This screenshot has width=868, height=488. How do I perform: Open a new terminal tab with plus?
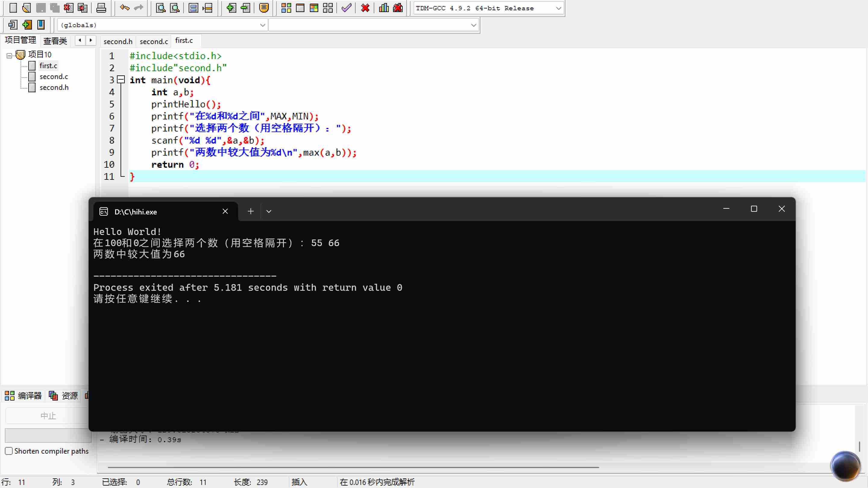point(250,211)
